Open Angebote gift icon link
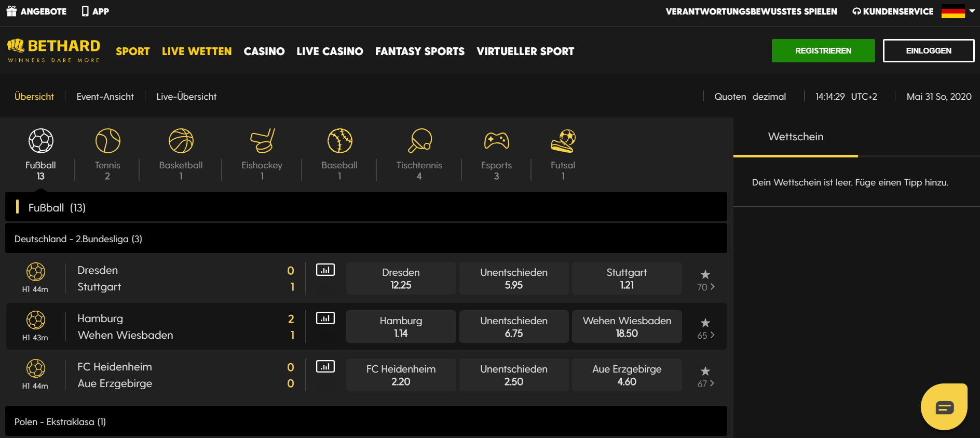The height and width of the screenshot is (438, 980). click(x=36, y=11)
